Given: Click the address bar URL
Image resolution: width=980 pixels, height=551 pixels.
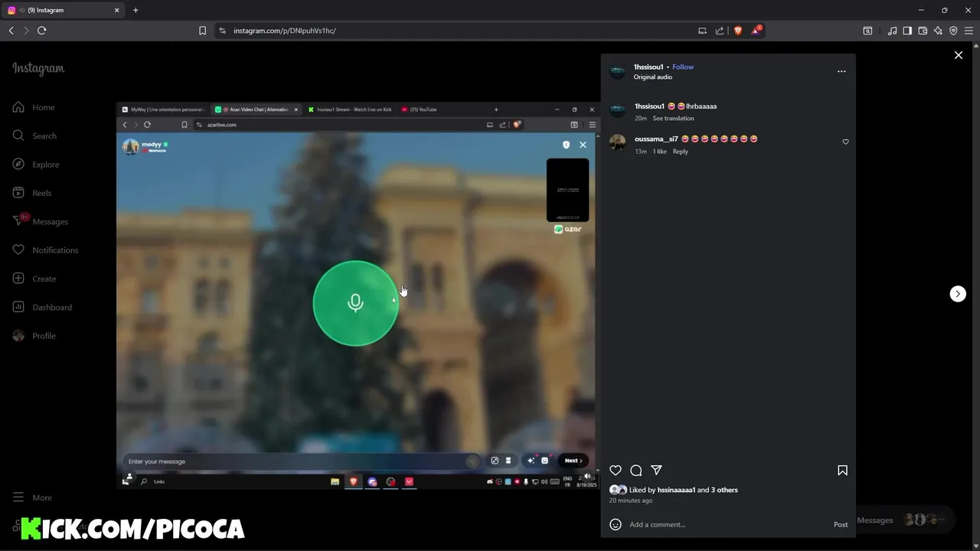Looking at the screenshot, I should click(285, 31).
